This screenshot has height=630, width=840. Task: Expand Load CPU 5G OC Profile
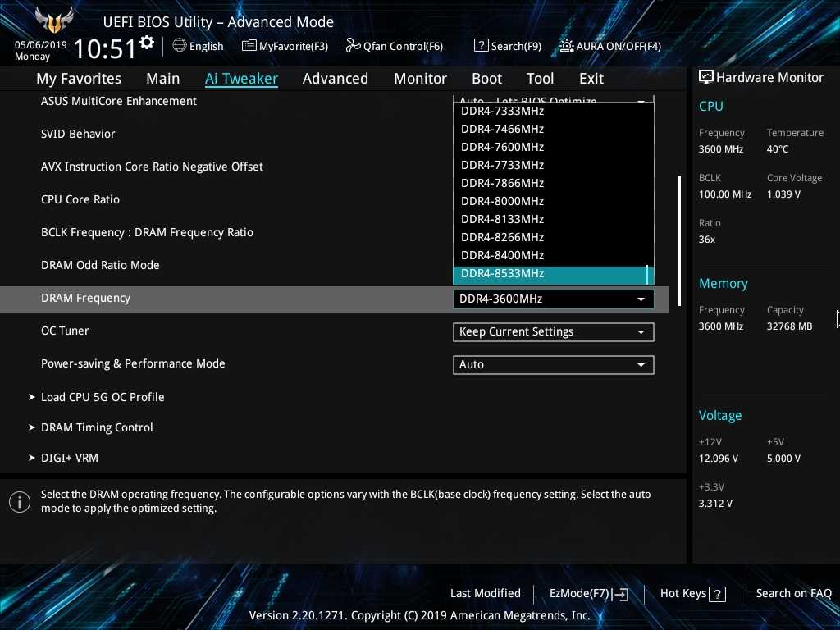coord(103,397)
